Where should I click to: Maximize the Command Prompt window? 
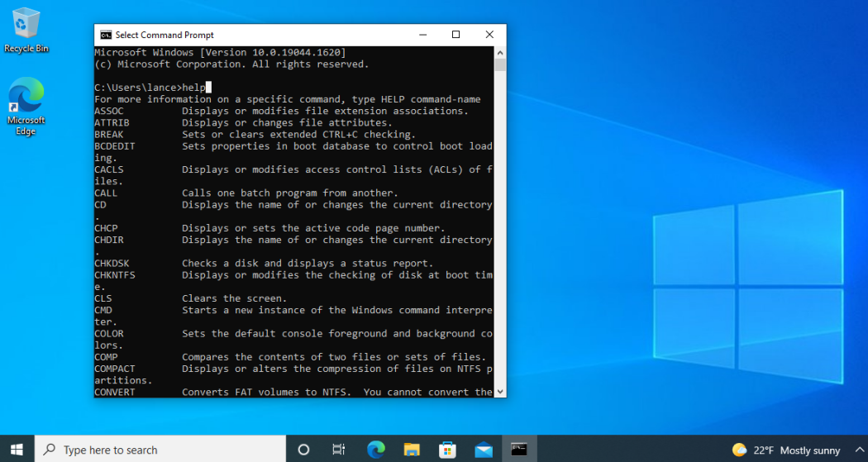(x=455, y=35)
